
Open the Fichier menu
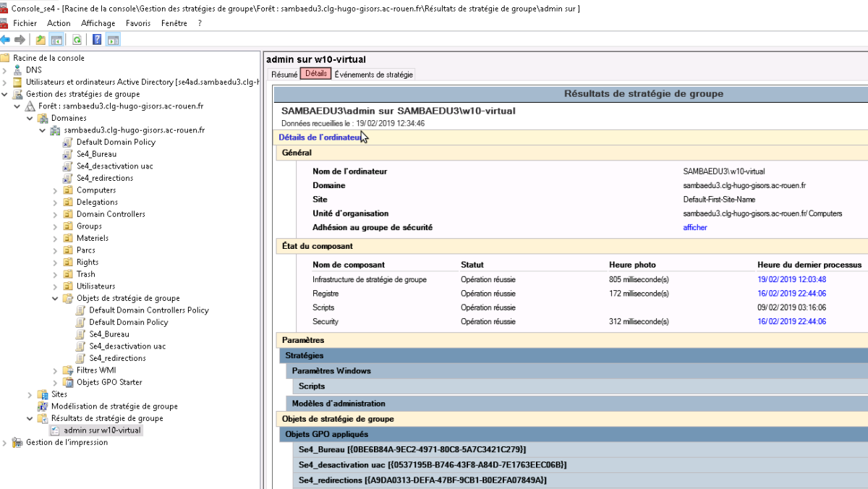tap(25, 23)
